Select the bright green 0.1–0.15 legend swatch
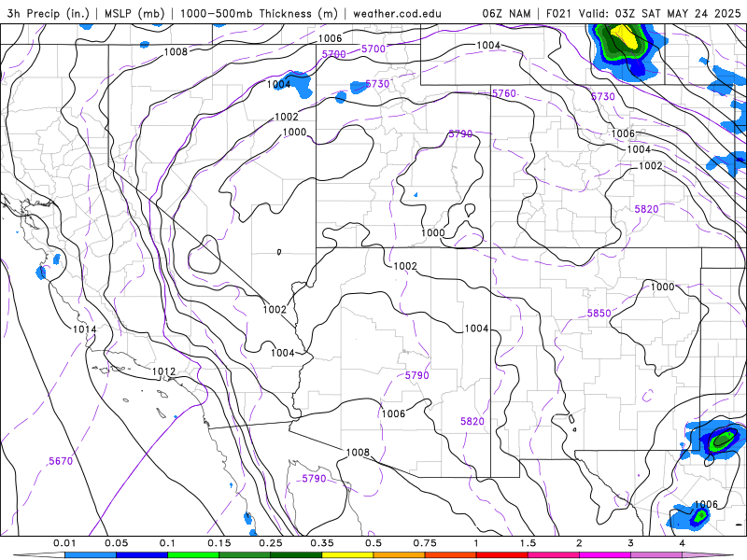The image size is (747, 560). (x=193, y=555)
